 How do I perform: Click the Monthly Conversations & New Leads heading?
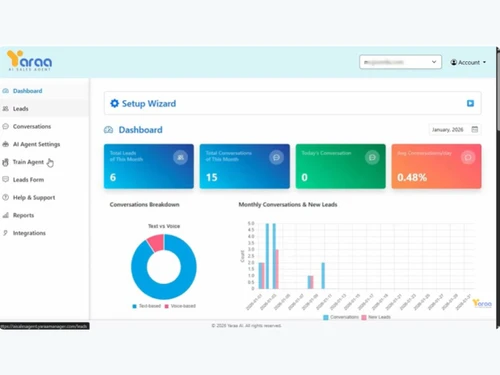tap(288, 204)
